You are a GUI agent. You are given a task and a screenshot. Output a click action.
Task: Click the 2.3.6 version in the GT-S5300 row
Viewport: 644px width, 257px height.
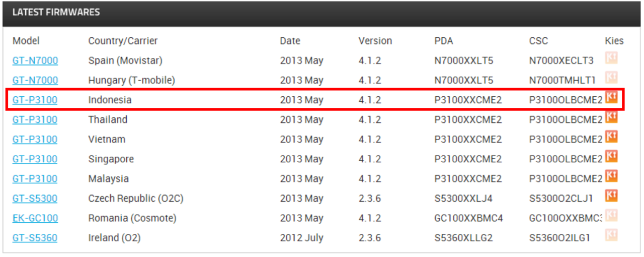(370, 199)
